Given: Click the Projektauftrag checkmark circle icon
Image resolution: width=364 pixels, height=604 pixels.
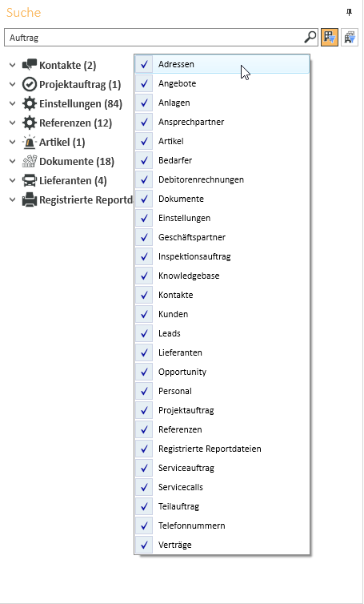Looking at the screenshot, I should tap(30, 84).
